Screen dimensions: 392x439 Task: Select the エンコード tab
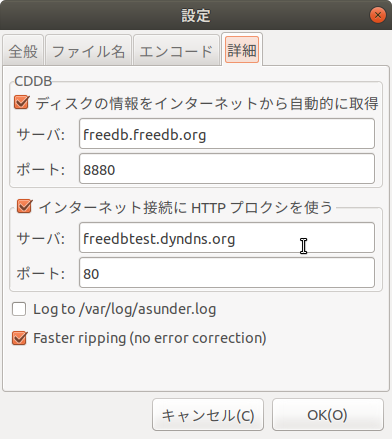point(176,51)
